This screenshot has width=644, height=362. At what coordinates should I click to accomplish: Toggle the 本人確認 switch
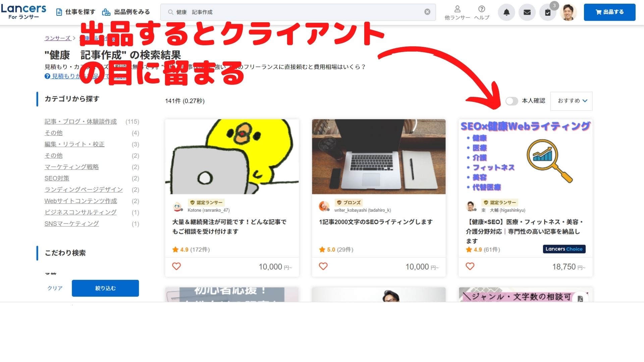(x=512, y=101)
